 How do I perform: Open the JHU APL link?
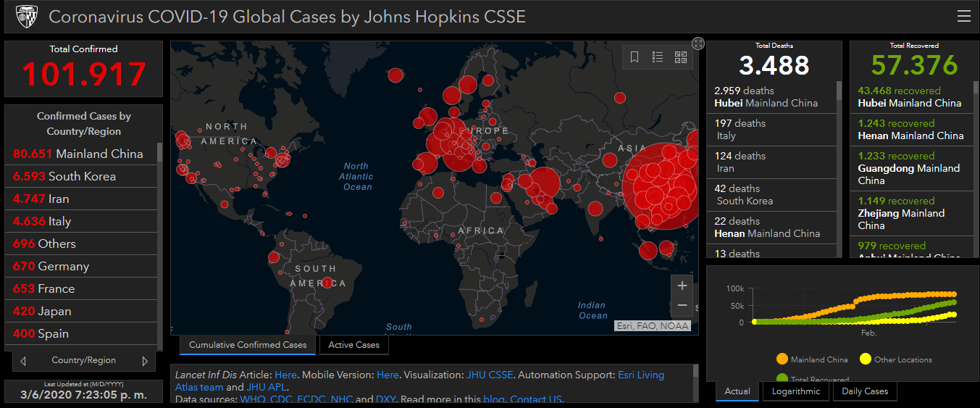(267, 387)
